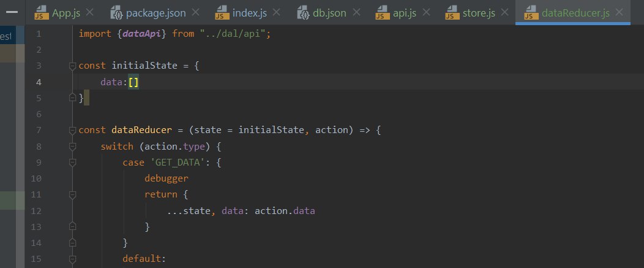This screenshot has height=268, width=644.
Task: Fold the 'GET_DATA' case at line 9
Action: point(73,163)
